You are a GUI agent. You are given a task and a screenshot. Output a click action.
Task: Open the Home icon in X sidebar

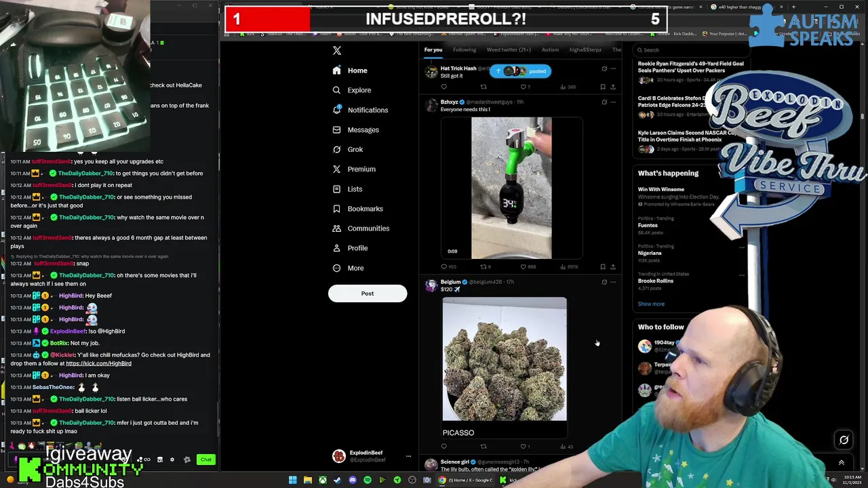(x=336, y=70)
